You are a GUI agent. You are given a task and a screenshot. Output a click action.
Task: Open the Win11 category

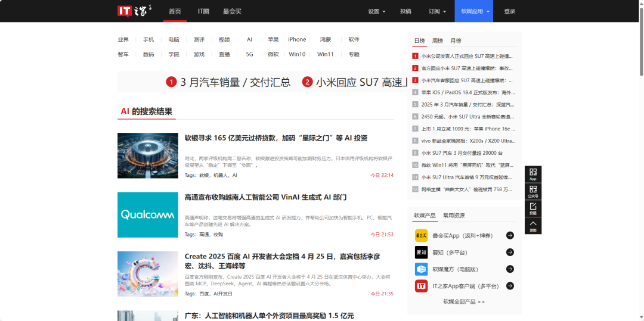326,54
